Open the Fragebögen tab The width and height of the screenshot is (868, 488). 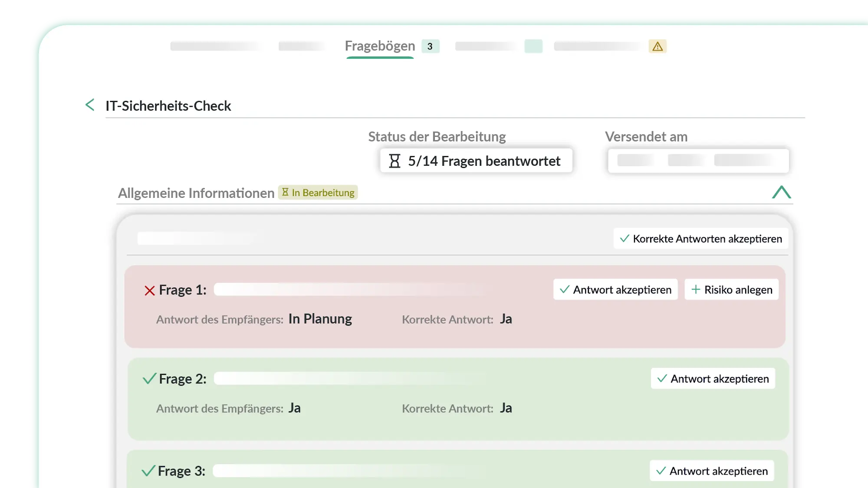pos(380,46)
